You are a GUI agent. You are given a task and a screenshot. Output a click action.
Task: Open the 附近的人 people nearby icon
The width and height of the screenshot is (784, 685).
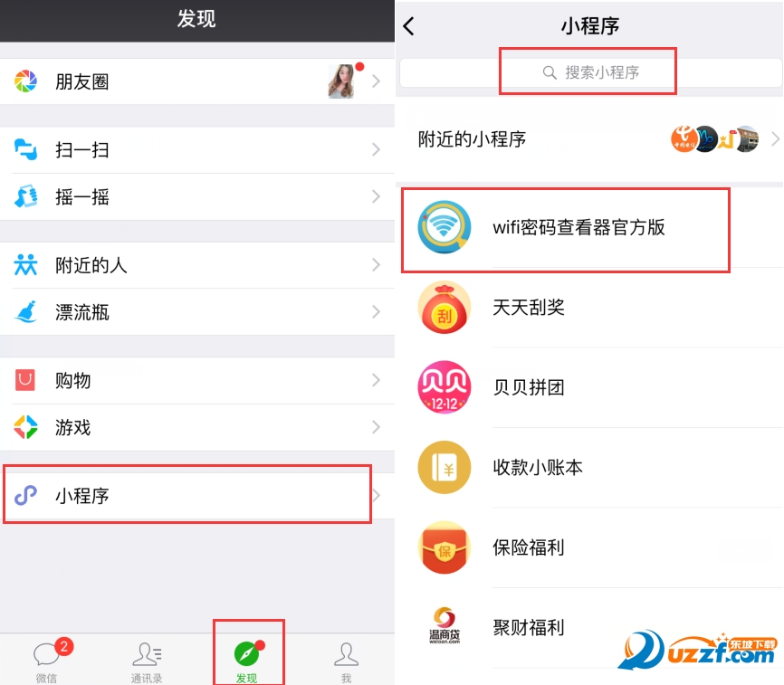click(25, 265)
